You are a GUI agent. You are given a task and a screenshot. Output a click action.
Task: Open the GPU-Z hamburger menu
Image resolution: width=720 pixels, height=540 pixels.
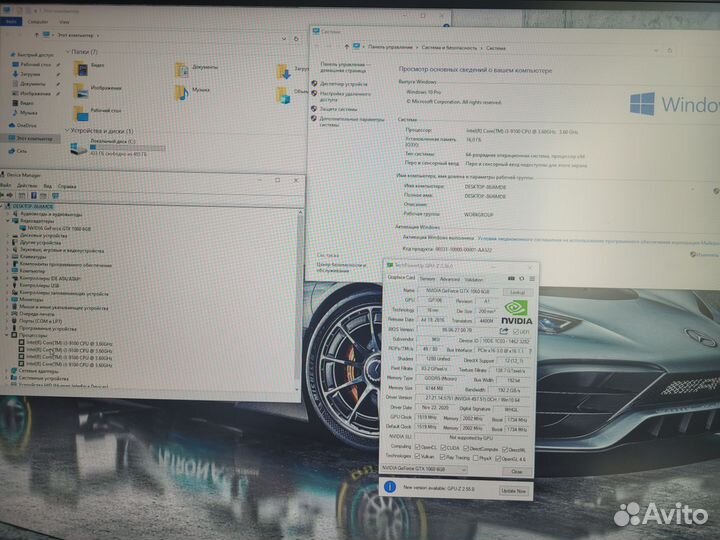coord(532,279)
